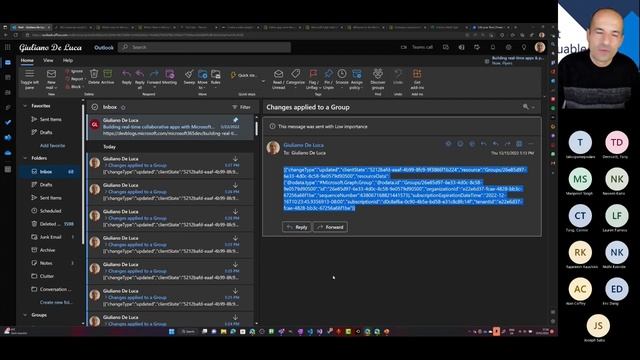Click the Get add-ins icon
640x360 pixels.
417,73
